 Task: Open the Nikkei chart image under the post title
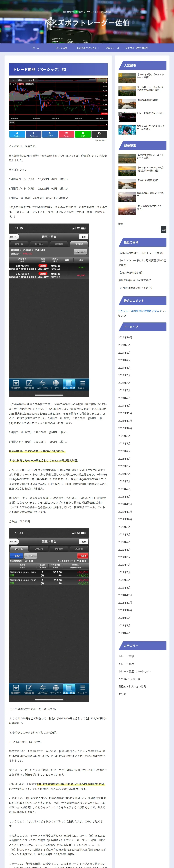(x=58, y=104)
